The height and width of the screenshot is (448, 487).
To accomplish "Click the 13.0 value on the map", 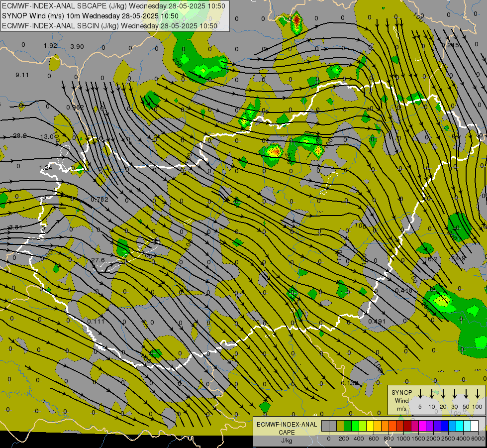I will (47, 137).
